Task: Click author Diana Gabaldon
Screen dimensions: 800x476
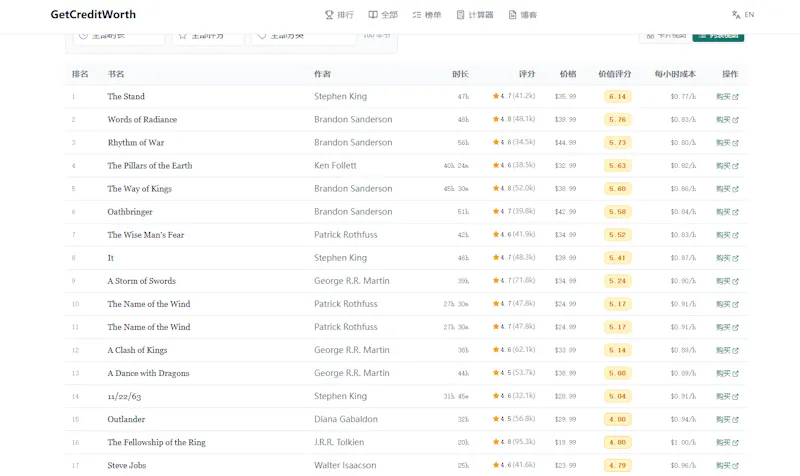Action: 346,419
